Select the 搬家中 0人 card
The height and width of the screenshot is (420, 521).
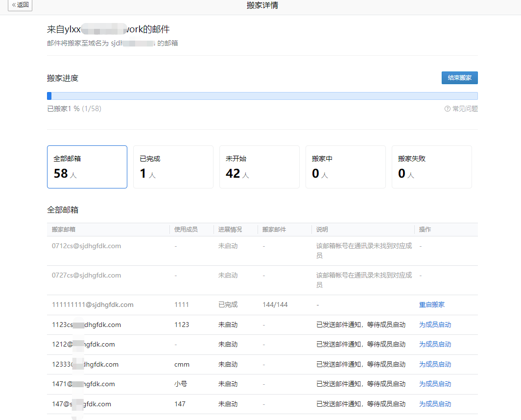[346, 167]
